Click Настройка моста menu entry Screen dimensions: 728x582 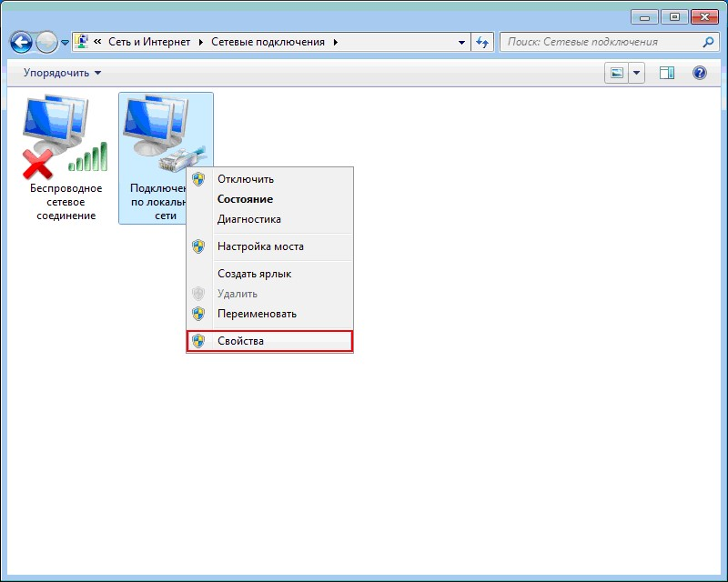tap(260, 246)
